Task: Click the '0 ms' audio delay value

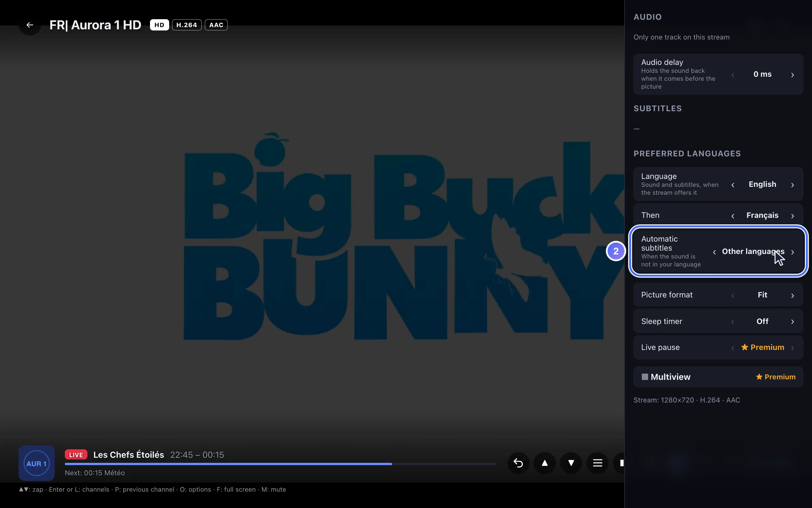Action: pos(762,74)
